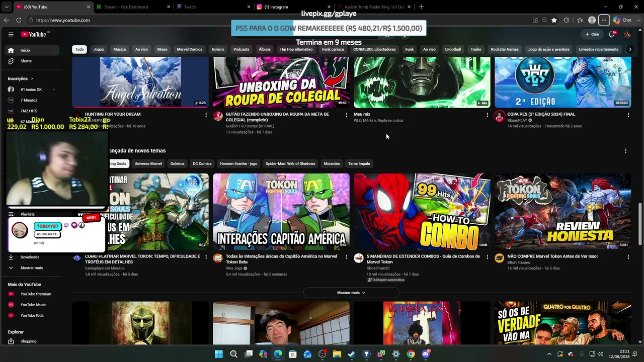The image size is (644, 362).
Task: Open Discord from the taskbar
Action: [426, 354]
